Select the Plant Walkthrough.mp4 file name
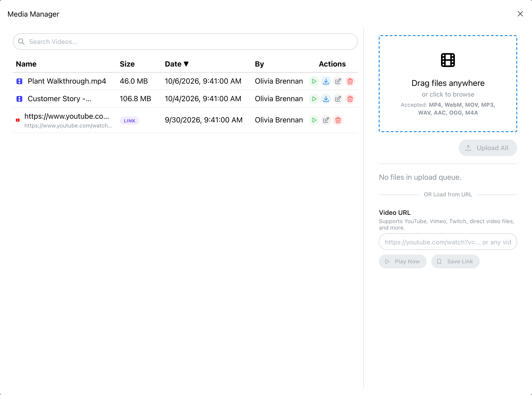Screen dimensions: 532x395 click(x=67, y=81)
